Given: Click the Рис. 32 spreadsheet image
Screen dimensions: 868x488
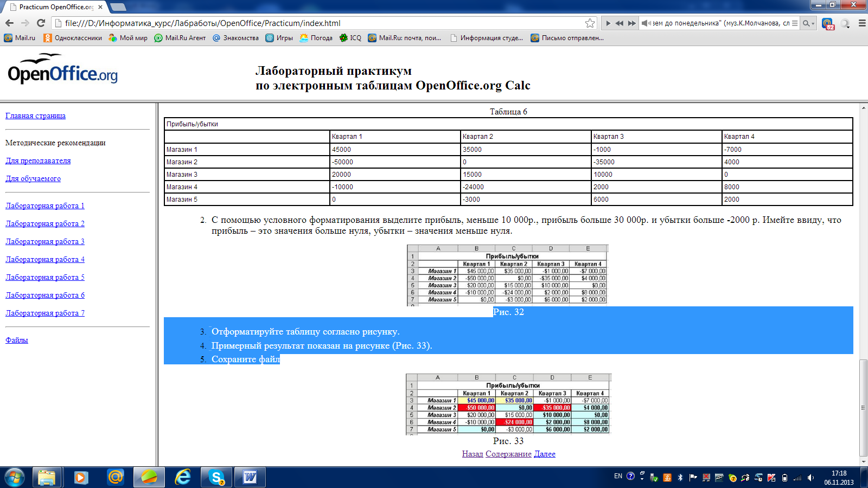Looking at the screenshot, I should [508, 275].
